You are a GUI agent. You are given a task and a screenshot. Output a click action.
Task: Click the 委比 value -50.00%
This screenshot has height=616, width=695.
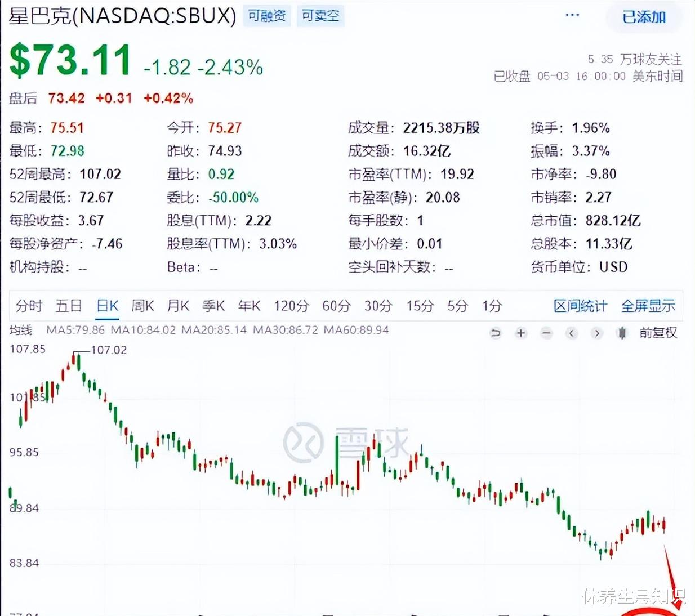[233, 197]
